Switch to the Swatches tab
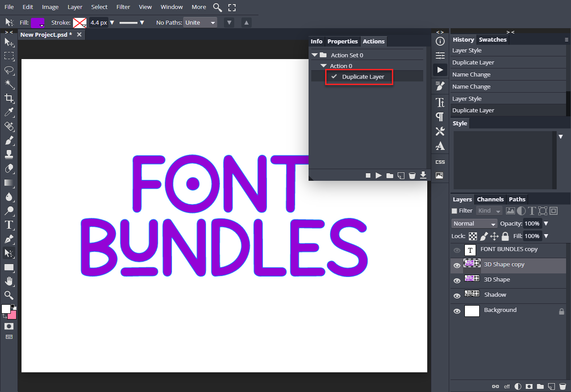 pos(493,39)
